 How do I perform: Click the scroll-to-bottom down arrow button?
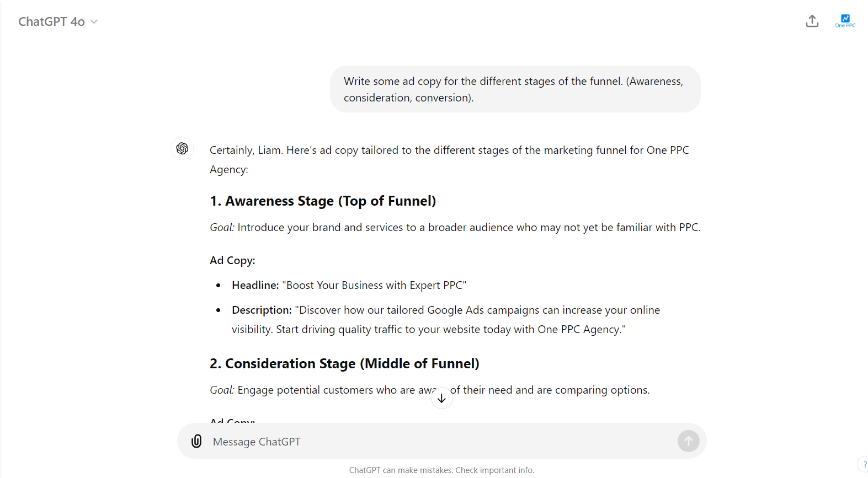coord(441,398)
